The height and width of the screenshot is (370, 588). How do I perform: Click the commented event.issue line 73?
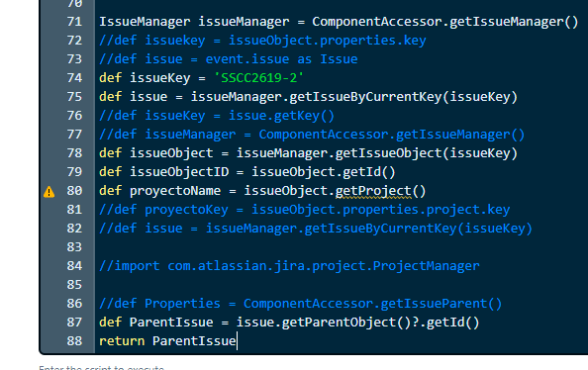click(228, 59)
